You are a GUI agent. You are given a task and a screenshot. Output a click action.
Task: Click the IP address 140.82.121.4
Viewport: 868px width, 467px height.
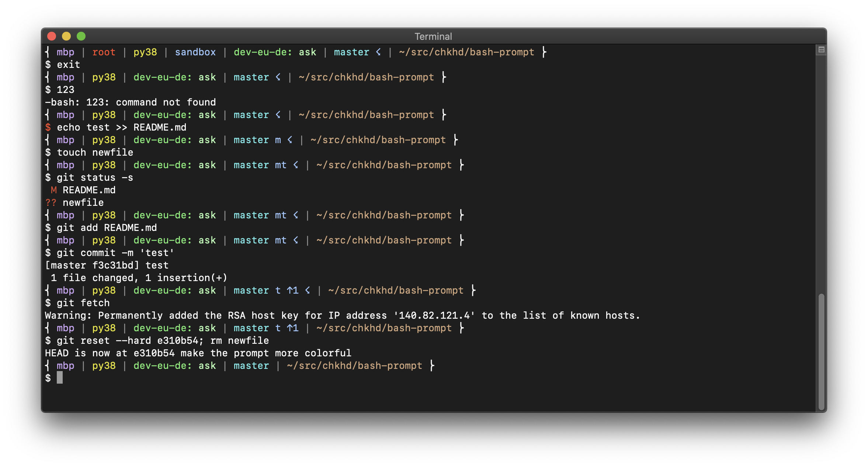pyautogui.click(x=434, y=316)
